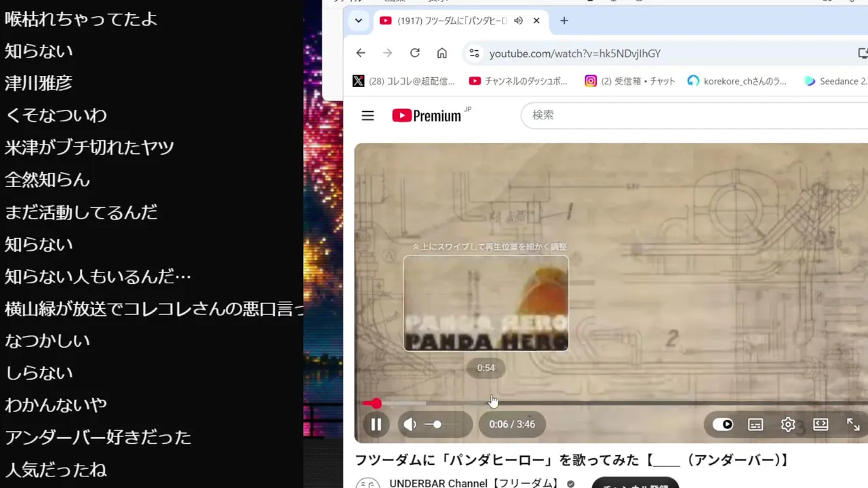
Task: Adjust the video volume slider
Action: click(x=443, y=425)
